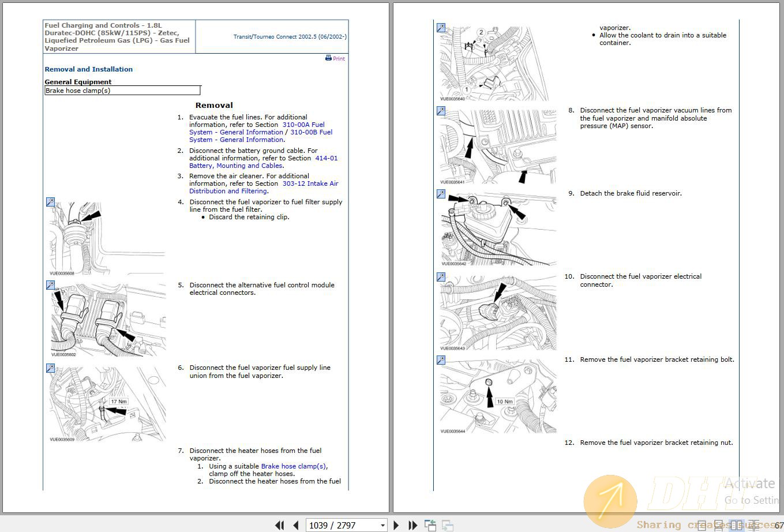Click step 9 Detach the brake fluid reservoir

(631, 193)
